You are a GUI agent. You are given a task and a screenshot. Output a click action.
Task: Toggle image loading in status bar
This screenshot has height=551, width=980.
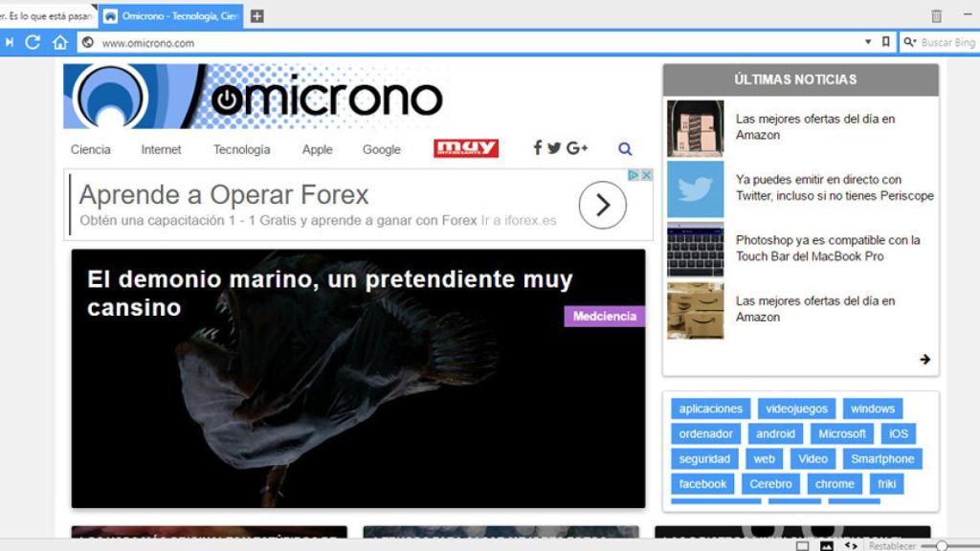point(826,545)
